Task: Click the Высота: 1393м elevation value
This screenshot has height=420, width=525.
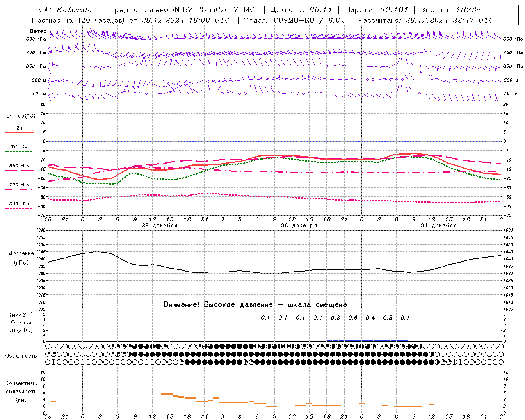Action: [x=450, y=10]
